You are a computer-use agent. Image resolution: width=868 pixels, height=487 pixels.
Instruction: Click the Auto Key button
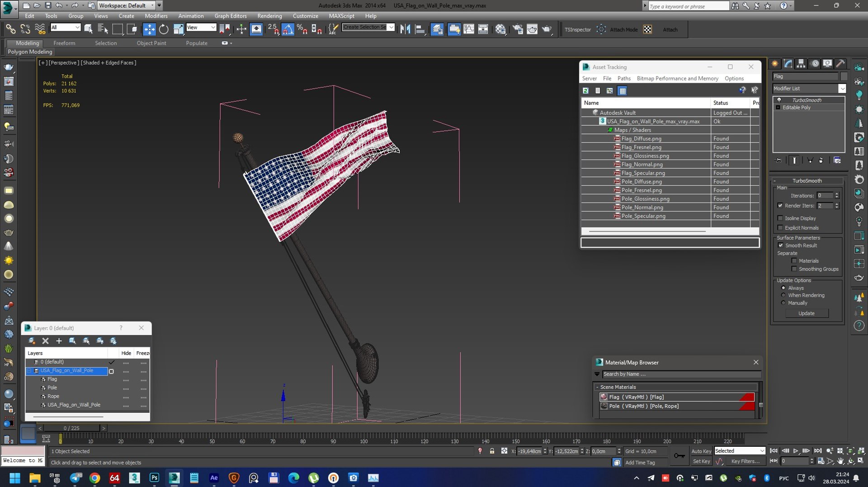pyautogui.click(x=701, y=451)
